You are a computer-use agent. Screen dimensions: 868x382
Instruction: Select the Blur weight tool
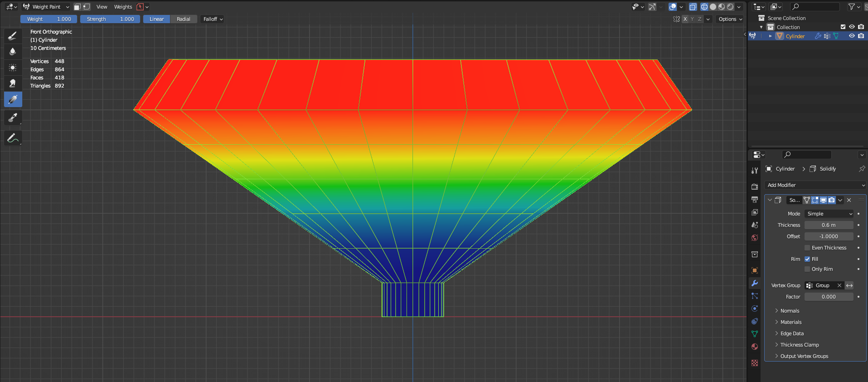pos(13,52)
